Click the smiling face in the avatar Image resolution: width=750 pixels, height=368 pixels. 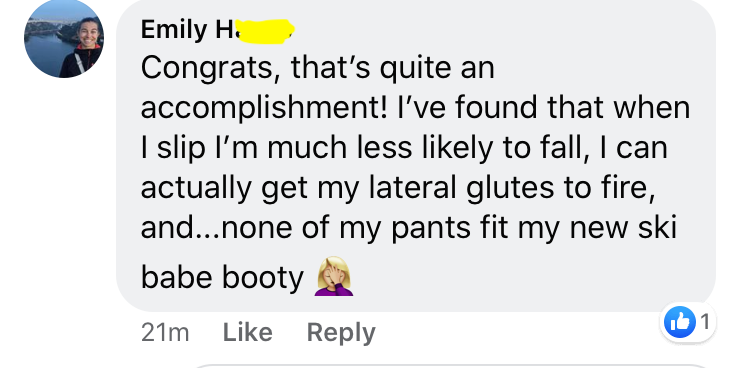point(88,32)
